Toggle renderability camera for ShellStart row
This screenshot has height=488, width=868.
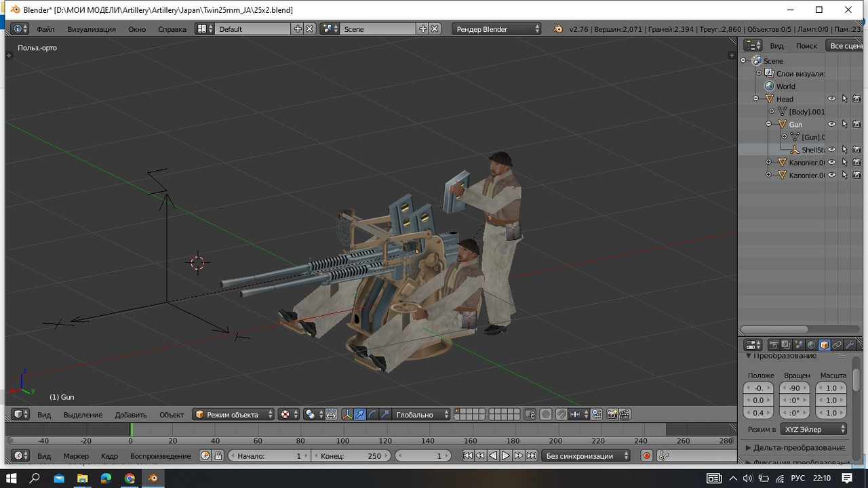856,150
